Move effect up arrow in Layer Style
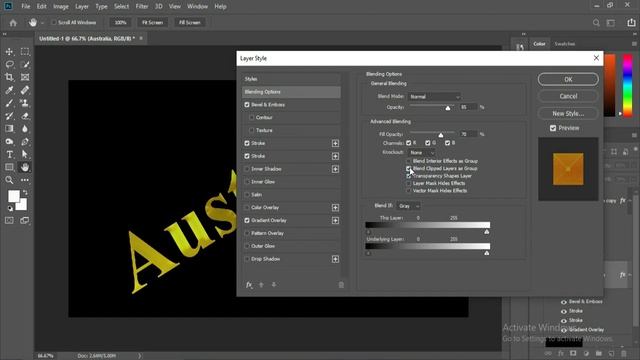640x360 pixels. point(261,284)
